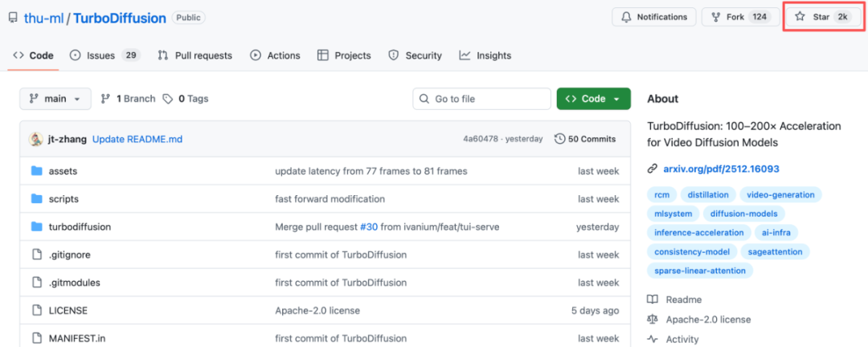Click the .gitignore file icon

click(36, 255)
